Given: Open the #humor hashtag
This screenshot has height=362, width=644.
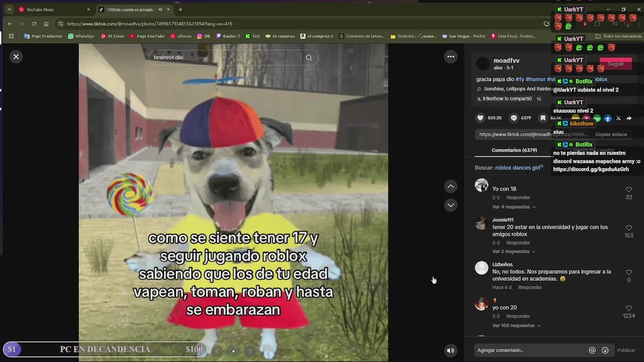Looking at the screenshot, I should tap(535, 79).
